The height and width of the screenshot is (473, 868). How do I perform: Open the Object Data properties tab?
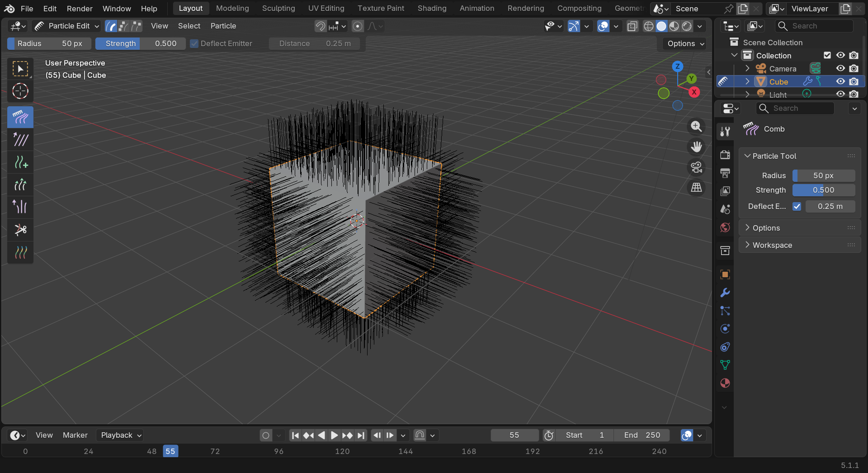click(725, 365)
